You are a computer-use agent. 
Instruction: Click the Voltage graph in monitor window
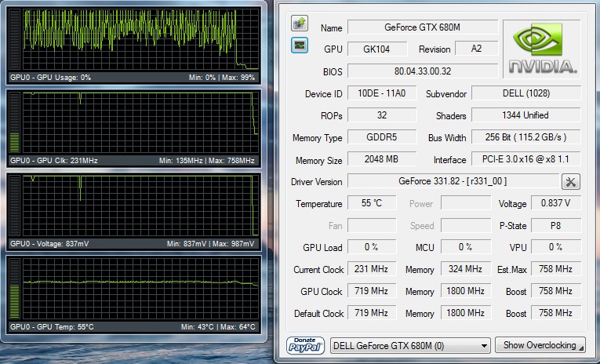[140, 206]
